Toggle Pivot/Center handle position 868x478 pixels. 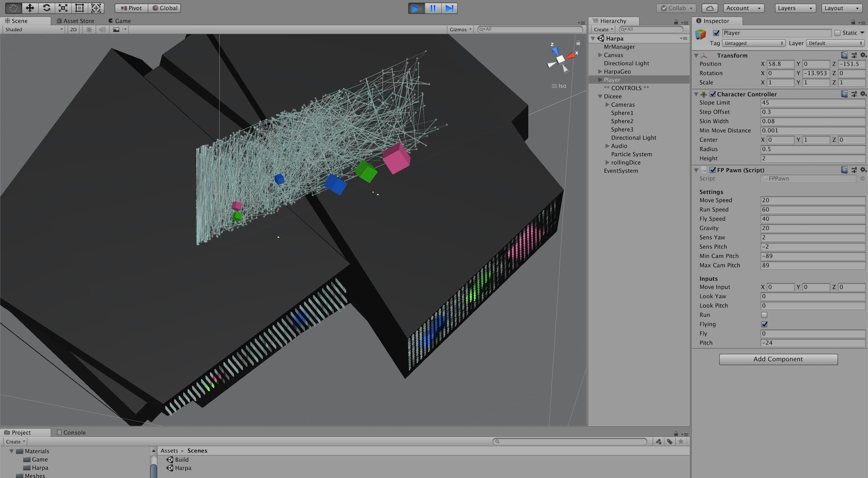[x=132, y=8]
